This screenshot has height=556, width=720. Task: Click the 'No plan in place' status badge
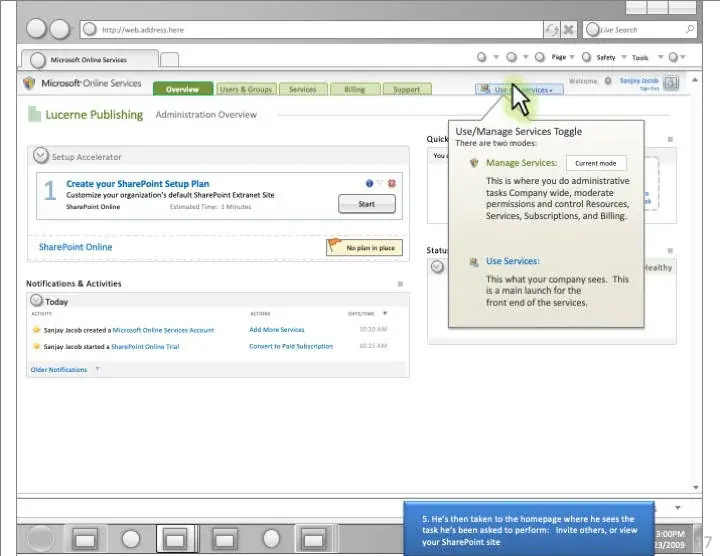click(364, 247)
